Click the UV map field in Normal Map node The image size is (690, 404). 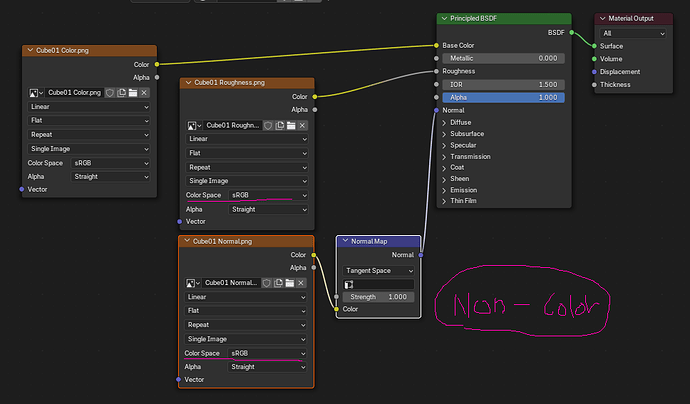coord(378,284)
